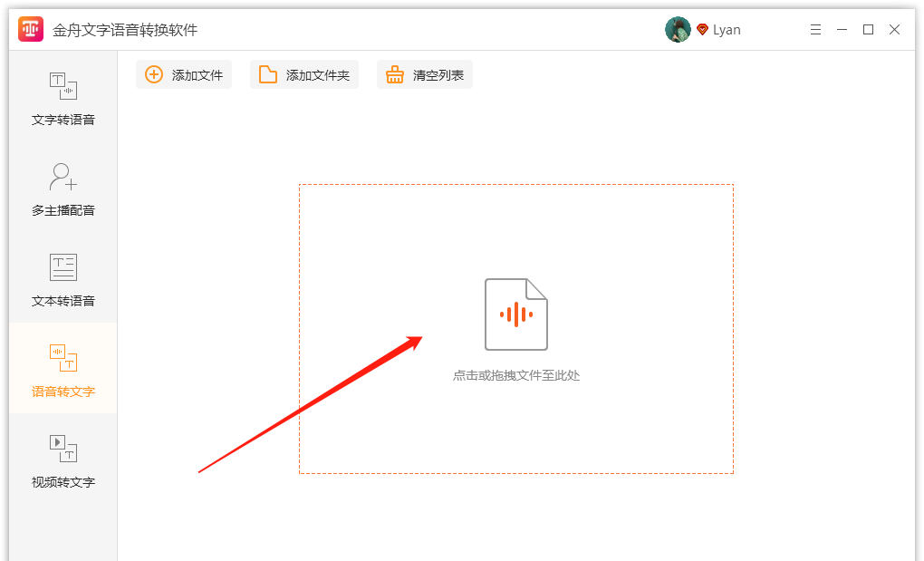Screen dimensions: 924x561
Task: Click the 添加文件 button
Action: point(184,75)
